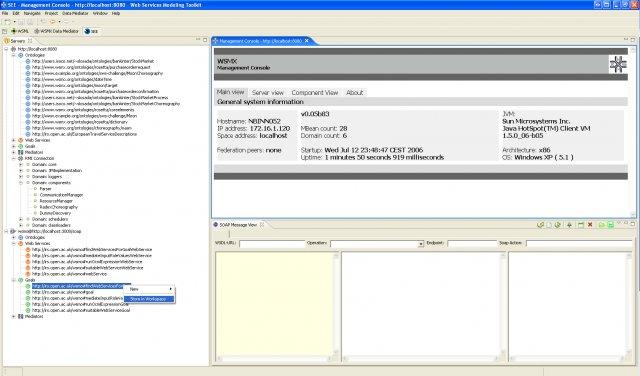Click the rightmost green icon in SOAP toolbar
Viewport: 640px width, 376px height.
pyautogui.click(x=611, y=225)
